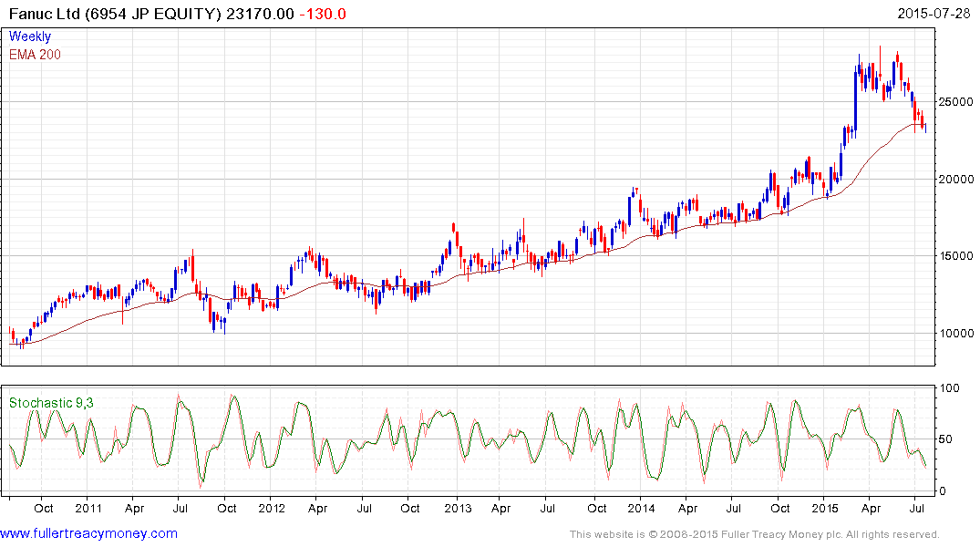This screenshot has width=980, height=547.
Task: Click the stochastic 0 axis label
Action: 943,491
